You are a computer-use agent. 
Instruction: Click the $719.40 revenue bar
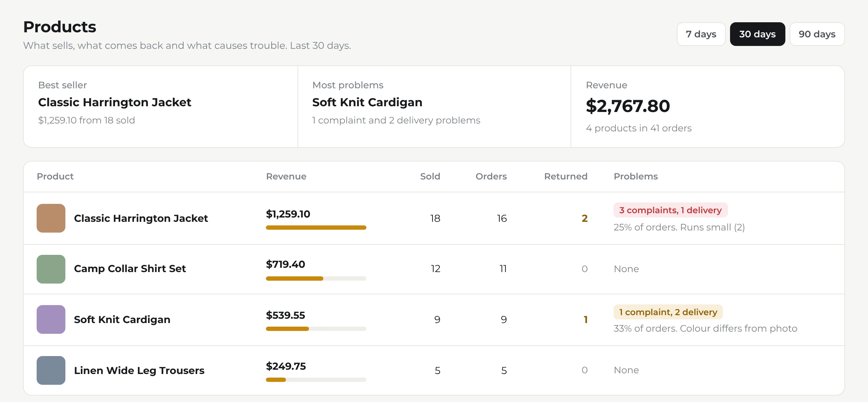coord(316,279)
